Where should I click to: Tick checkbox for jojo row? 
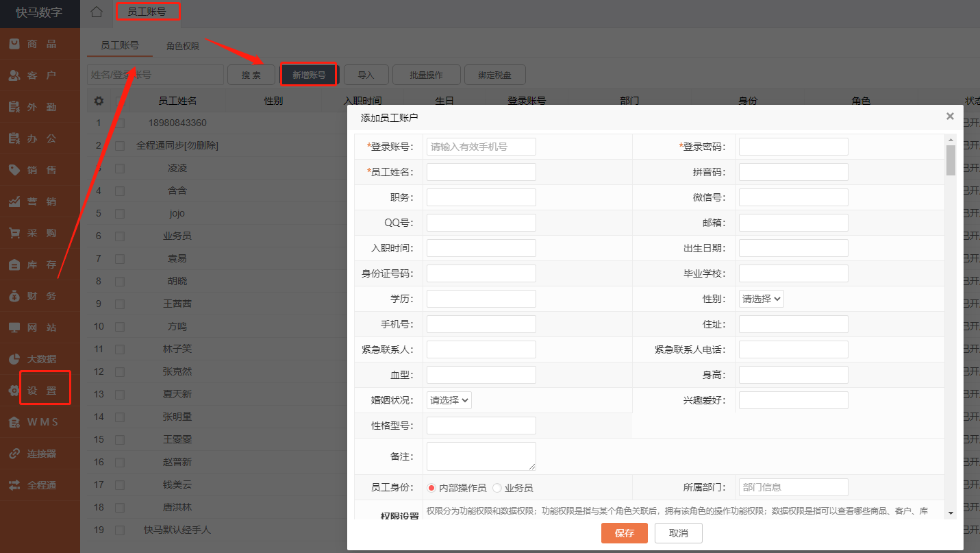coord(120,214)
